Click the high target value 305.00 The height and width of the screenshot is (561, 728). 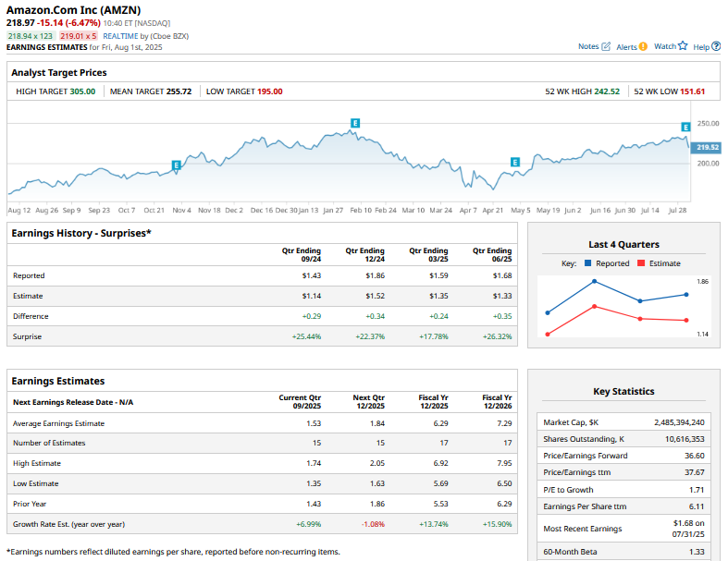coord(82,91)
